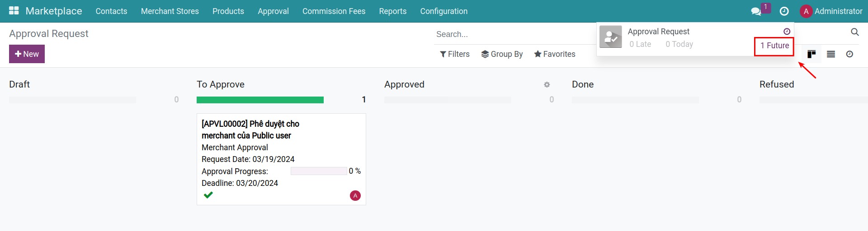
Task: Click the Done column header
Action: tap(583, 84)
